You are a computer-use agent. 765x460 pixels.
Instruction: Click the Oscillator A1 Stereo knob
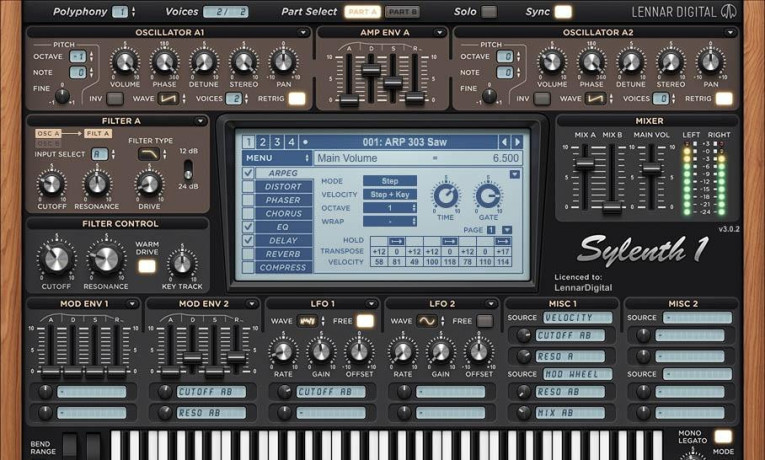(x=243, y=62)
